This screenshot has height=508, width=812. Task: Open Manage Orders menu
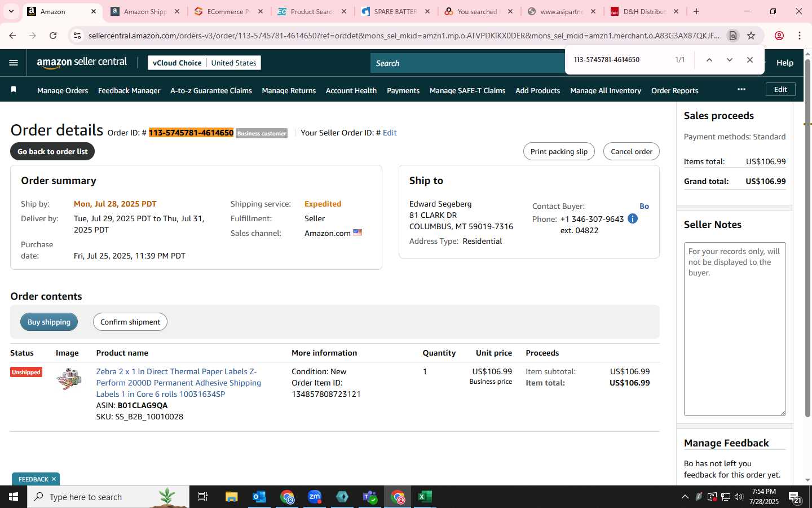pos(63,90)
